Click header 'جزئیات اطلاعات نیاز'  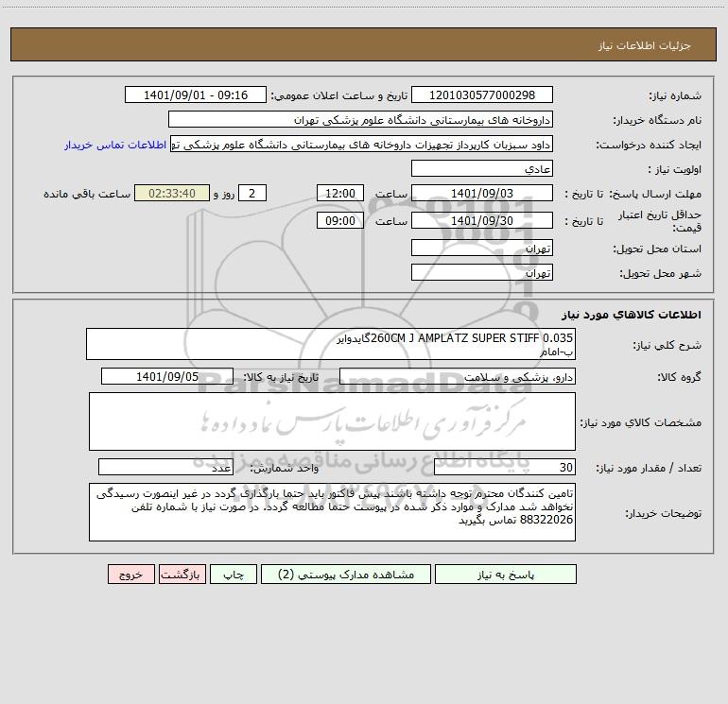645,45
